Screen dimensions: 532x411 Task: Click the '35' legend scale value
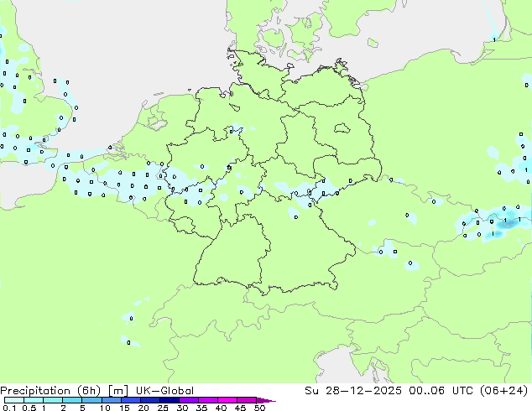click(x=201, y=408)
